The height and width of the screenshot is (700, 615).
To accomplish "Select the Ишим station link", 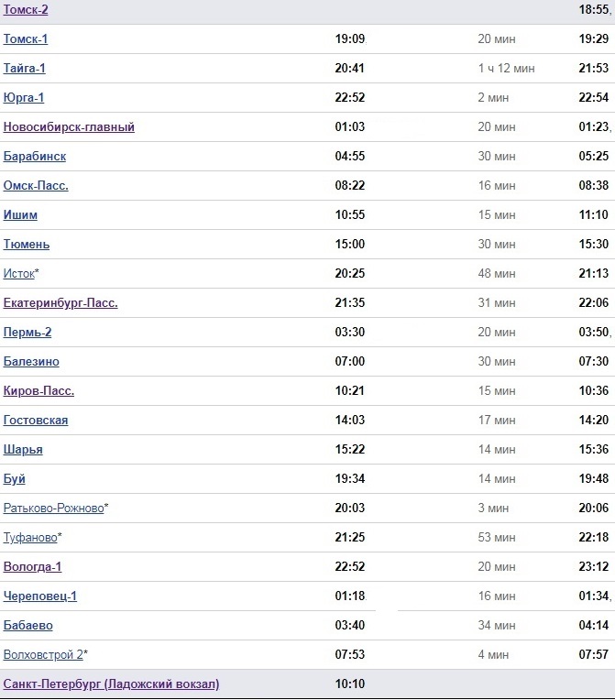I will (x=20, y=215).
